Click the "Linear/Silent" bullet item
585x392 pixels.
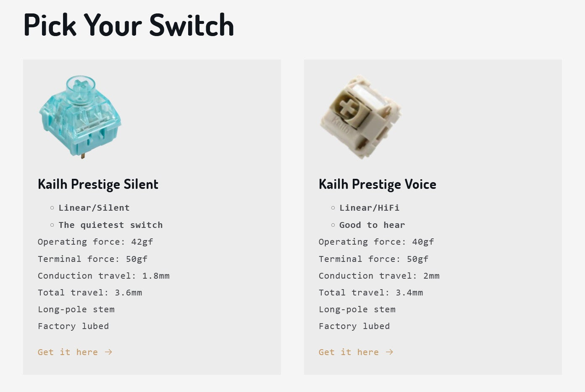tap(94, 208)
